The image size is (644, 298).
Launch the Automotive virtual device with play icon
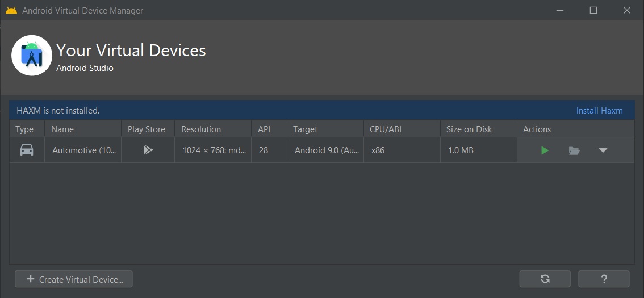[545, 150]
